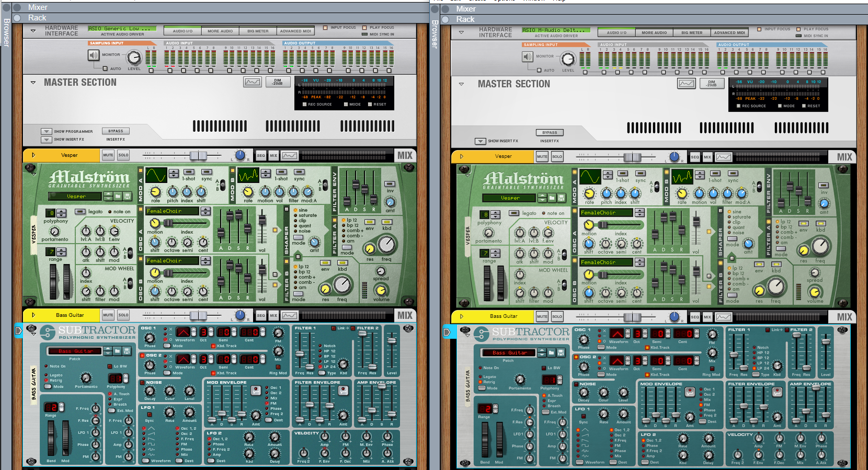The height and width of the screenshot is (470, 868).
Task: Select BIG METER tab in left rack
Action: 258,31
